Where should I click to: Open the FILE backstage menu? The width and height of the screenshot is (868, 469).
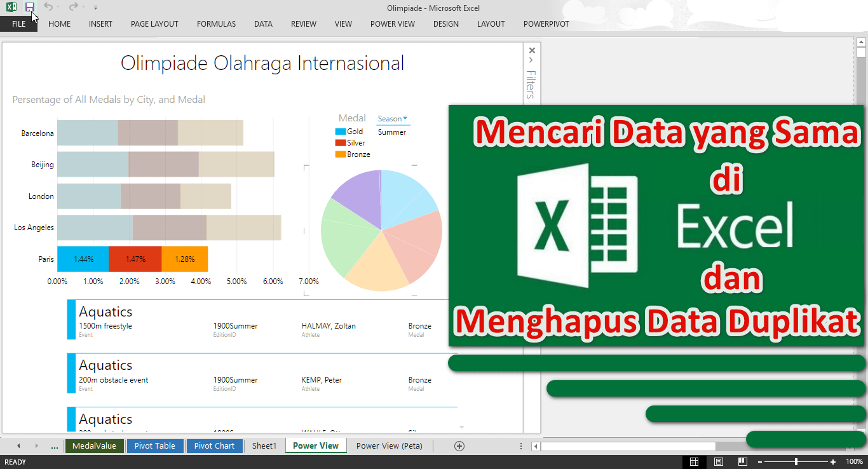pyautogui.click(x=18, y=24)
